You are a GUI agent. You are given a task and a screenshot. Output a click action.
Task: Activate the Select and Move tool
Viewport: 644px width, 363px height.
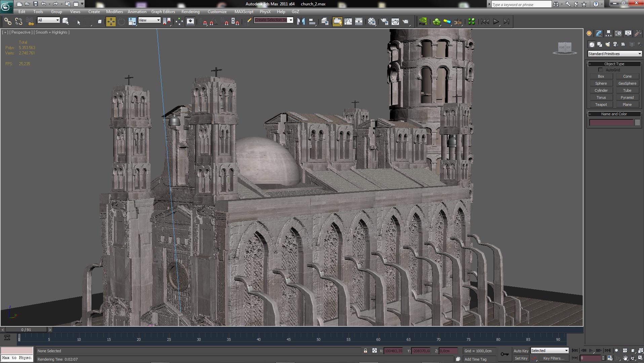(x=111, y=22)
